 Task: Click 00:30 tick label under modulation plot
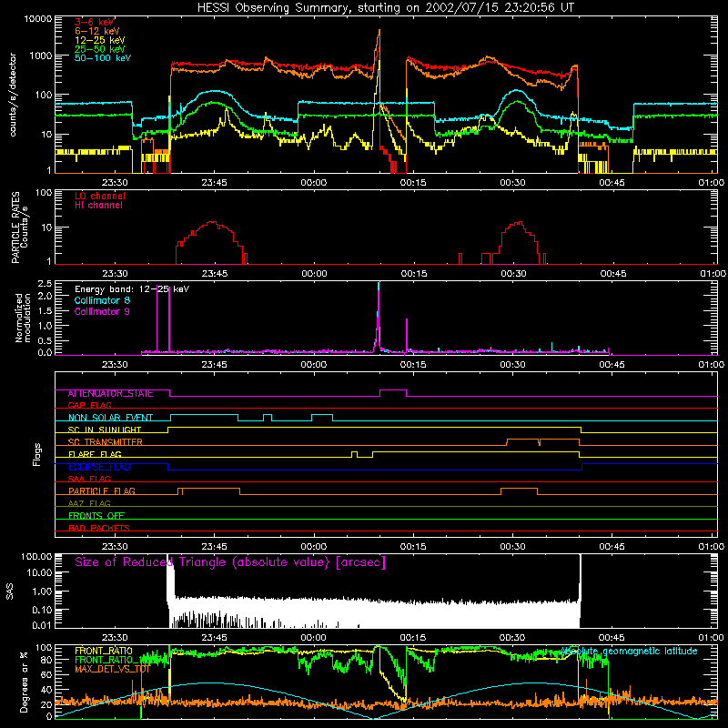(512, 365)
